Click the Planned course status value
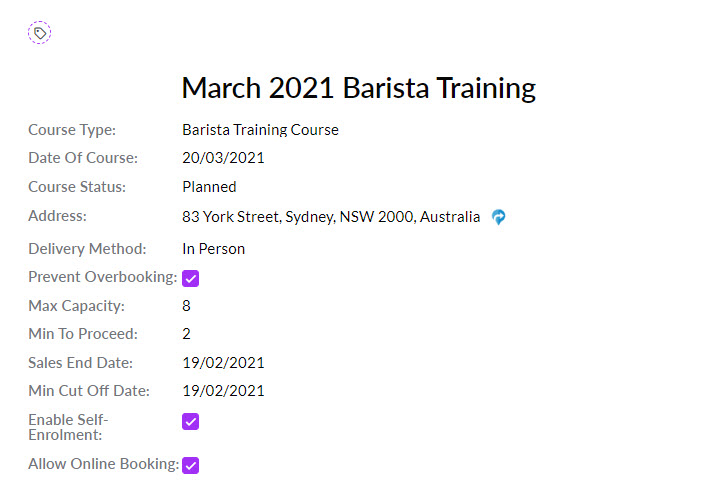The image size is (717, 497). (209, 187)
